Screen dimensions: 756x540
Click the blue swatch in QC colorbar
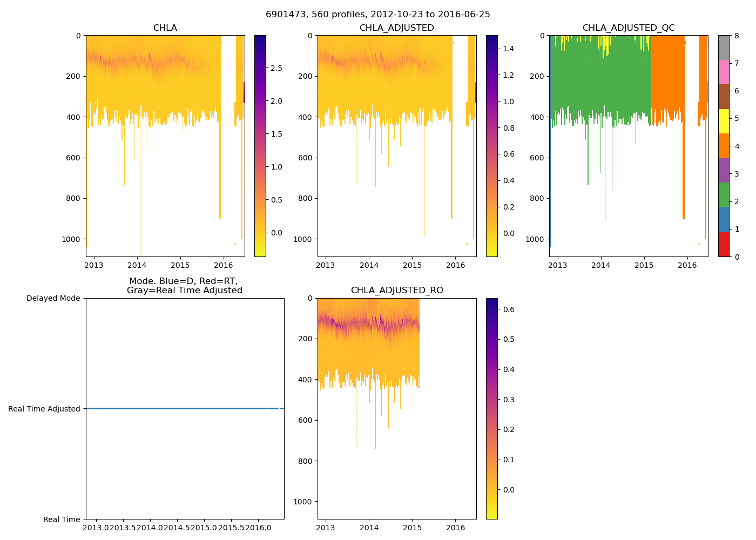tap(724, 219)
